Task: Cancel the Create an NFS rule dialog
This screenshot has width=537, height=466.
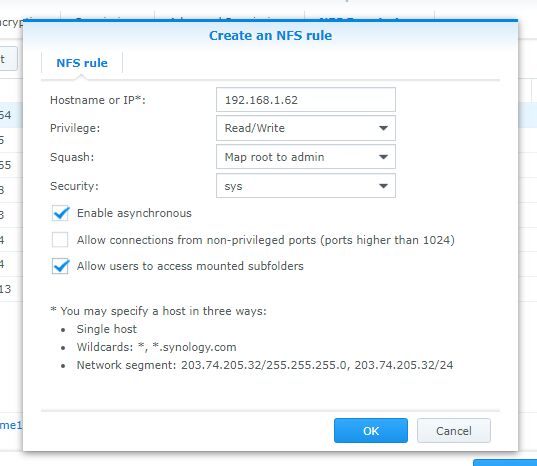Action: tap(454, 431)
